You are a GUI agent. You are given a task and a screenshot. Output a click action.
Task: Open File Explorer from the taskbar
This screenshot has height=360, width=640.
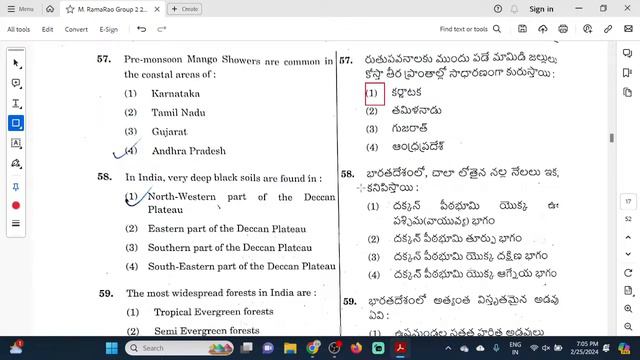(290, 348)
